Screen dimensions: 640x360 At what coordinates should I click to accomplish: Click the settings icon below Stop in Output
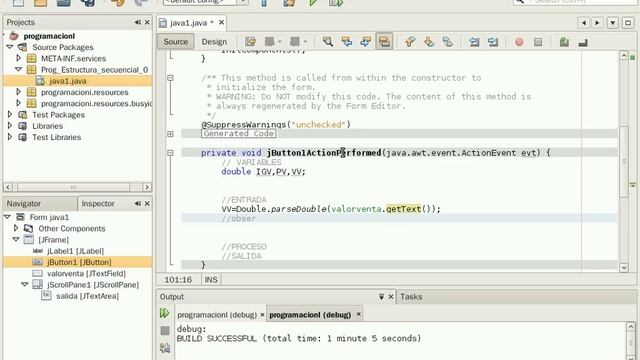click(x=165, y=348)
